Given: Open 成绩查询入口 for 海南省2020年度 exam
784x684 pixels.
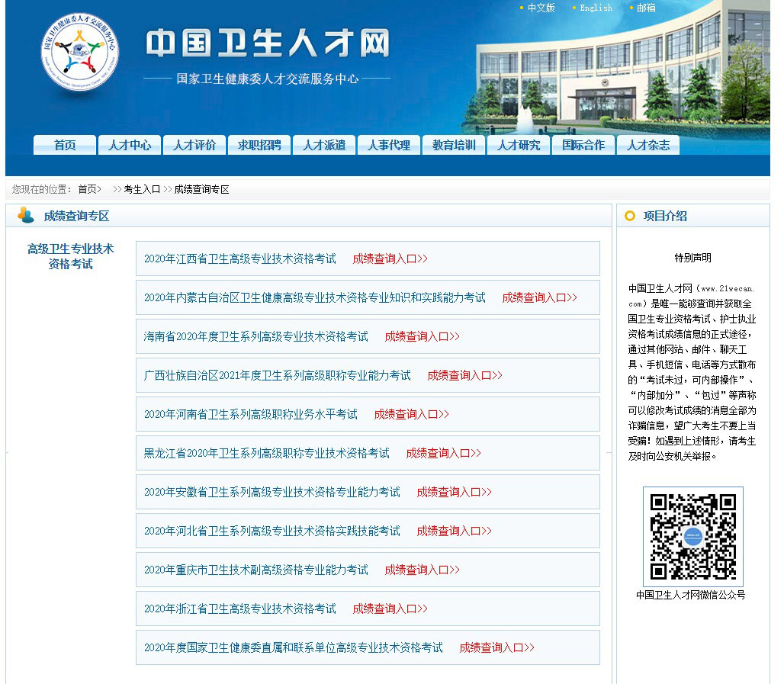Looking at the screenshot, I should tap(422, 336).
